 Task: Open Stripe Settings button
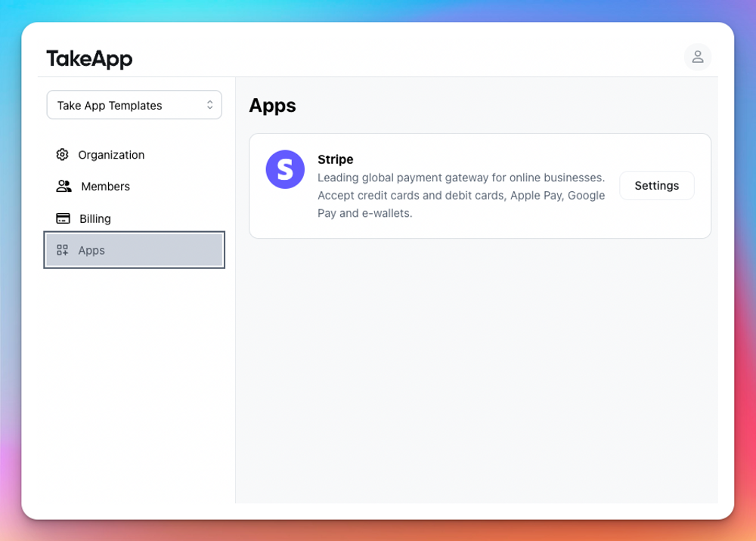(x=657, y=185)
